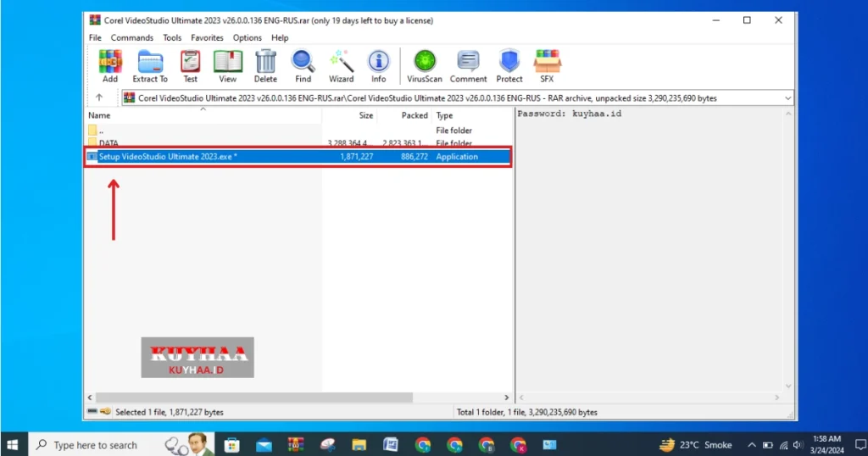The height and width of the screenshot is (456, 868).
Task: Select the parent folder '..' row
Action: [299, 131]
